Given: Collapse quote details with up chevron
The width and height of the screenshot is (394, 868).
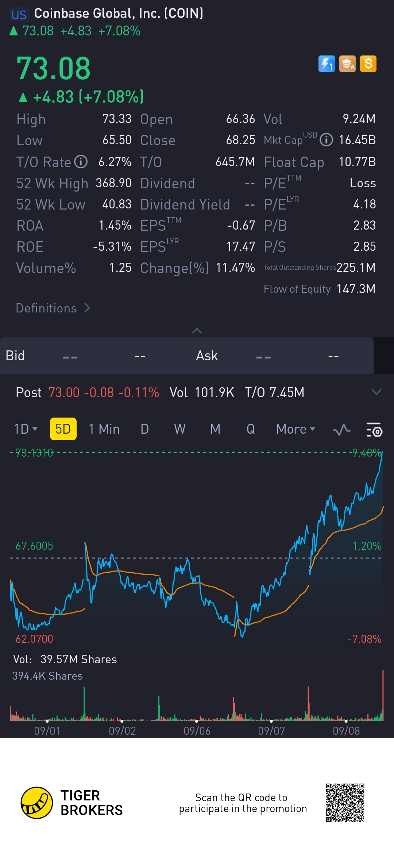Looking at the screenshot, I should [x=197, y=331].
